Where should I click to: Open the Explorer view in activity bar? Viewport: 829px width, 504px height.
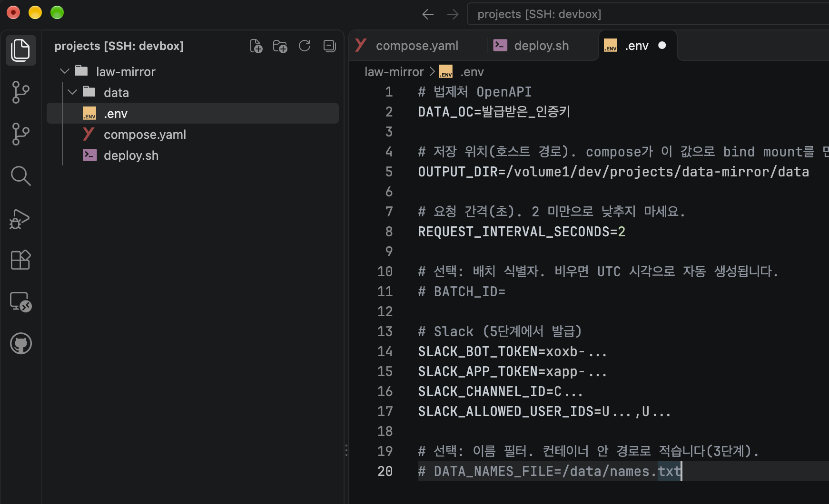point(20,50)
